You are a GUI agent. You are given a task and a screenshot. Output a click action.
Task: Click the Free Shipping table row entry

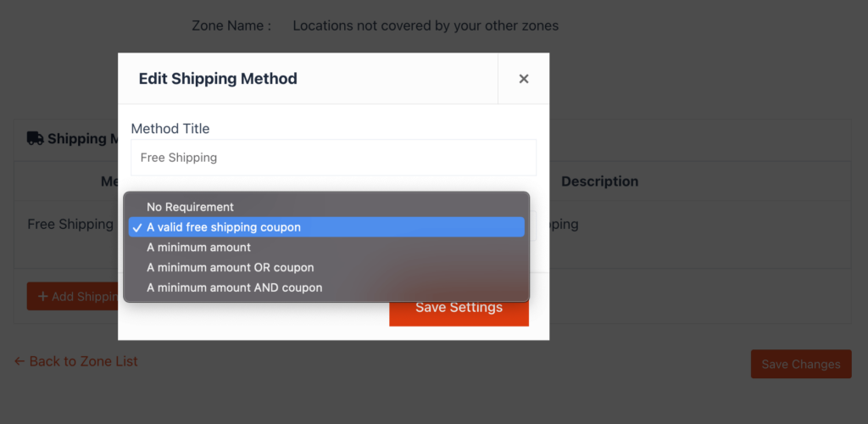coord(70,225)
